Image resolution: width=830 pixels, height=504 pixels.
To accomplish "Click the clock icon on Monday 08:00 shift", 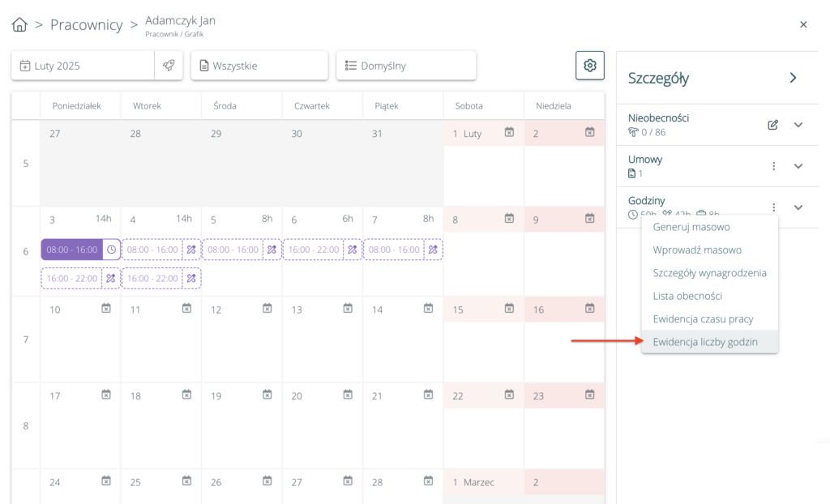I will pyautogui.click(x=111, y=250).
